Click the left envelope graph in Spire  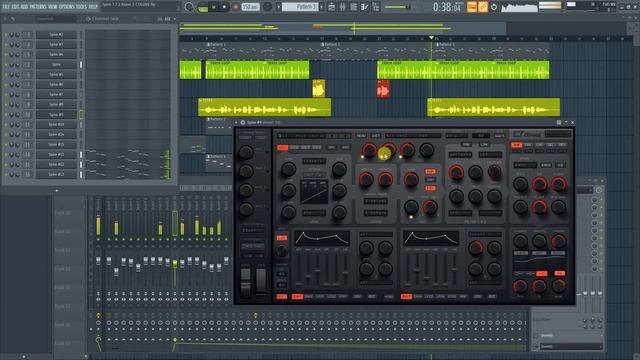[322, 238]
